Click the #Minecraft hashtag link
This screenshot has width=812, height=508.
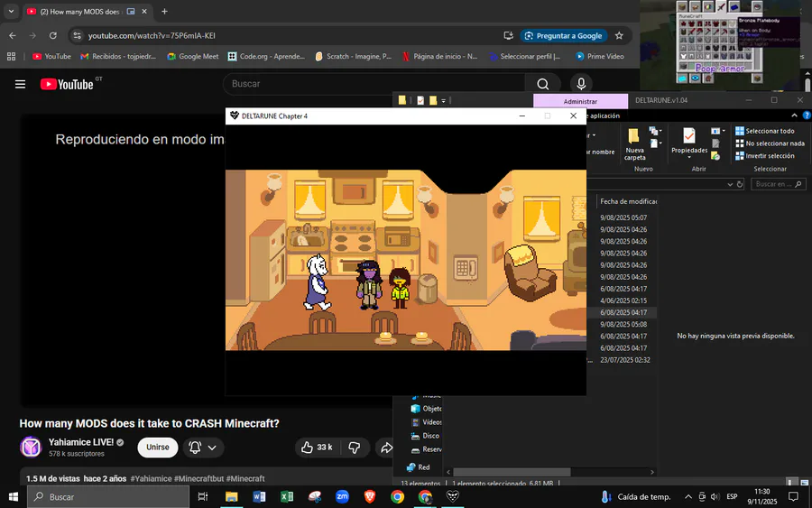[x=245, y=478]
